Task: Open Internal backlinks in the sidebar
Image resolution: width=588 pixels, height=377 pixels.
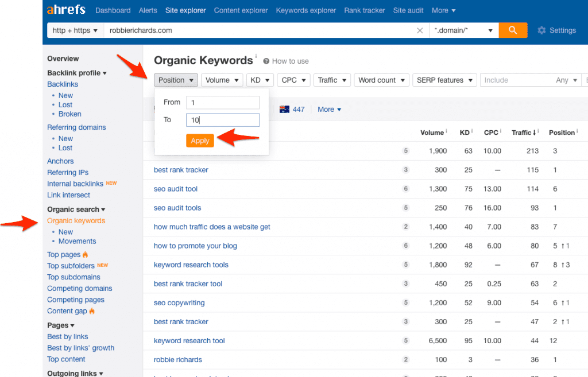Action: click(x=75, y=184)
